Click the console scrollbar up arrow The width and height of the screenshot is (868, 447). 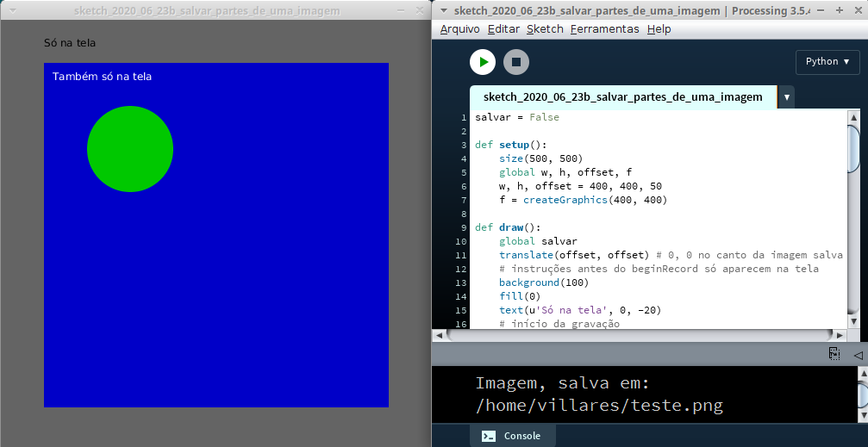862,374
